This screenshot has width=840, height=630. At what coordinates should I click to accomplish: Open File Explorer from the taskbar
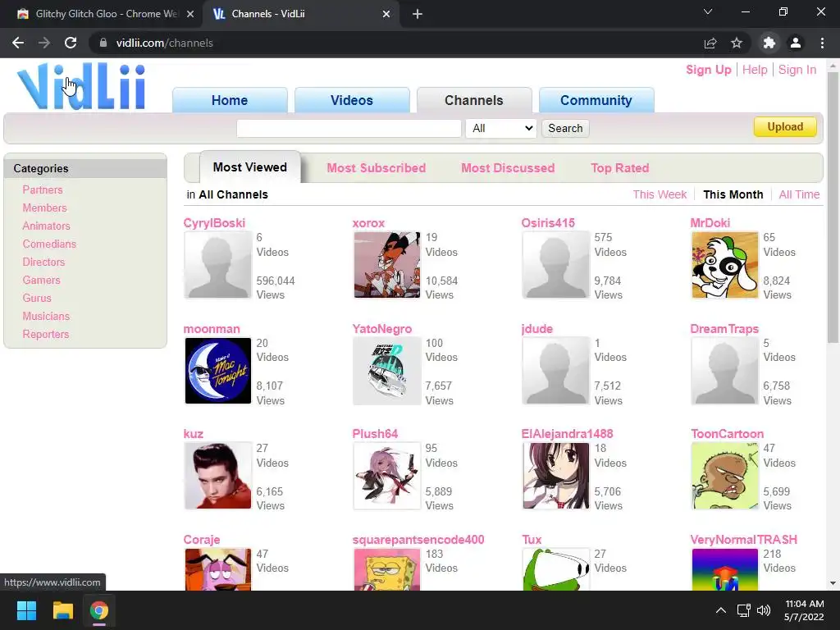tap(62, 610)
